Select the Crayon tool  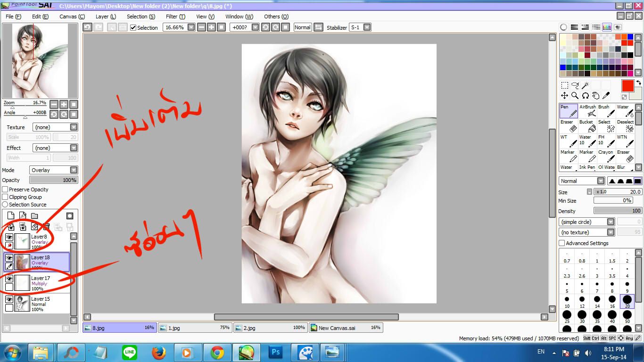[606, 156]
